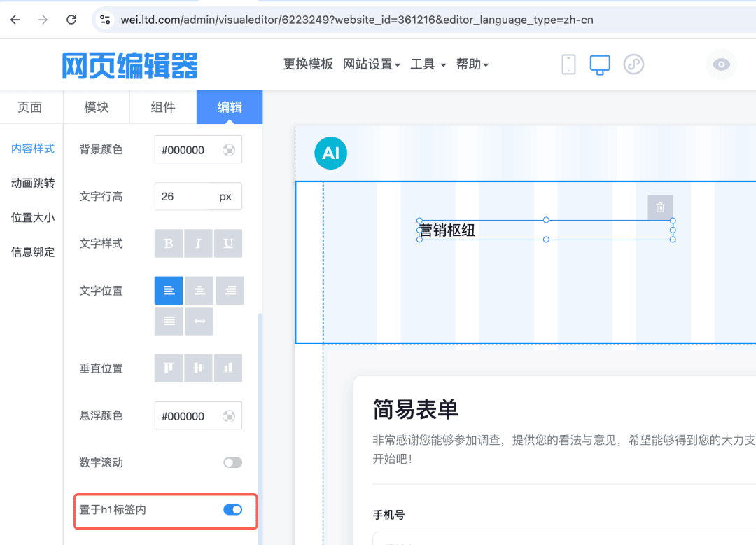Align text to the right
The image size is (756, 545).
coord(230,290)
